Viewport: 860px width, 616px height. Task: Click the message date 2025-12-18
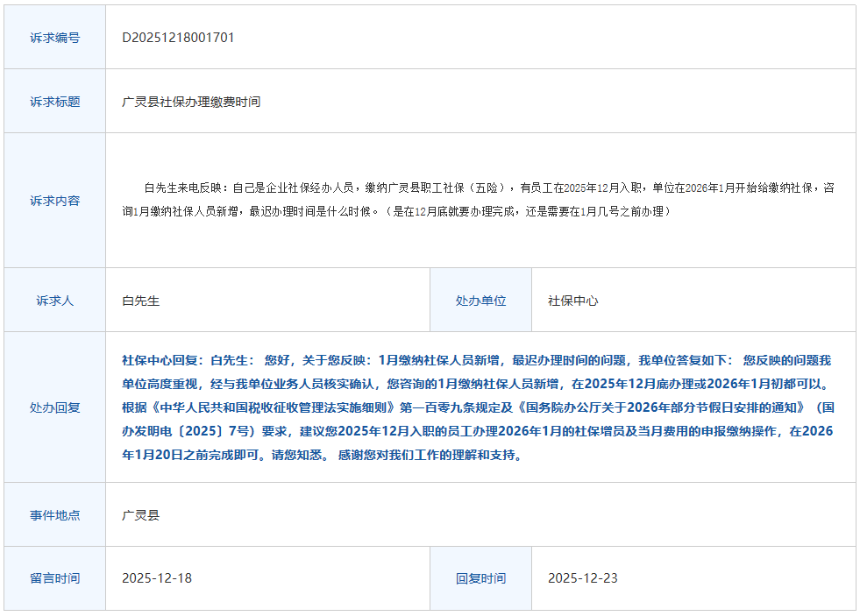157,578
